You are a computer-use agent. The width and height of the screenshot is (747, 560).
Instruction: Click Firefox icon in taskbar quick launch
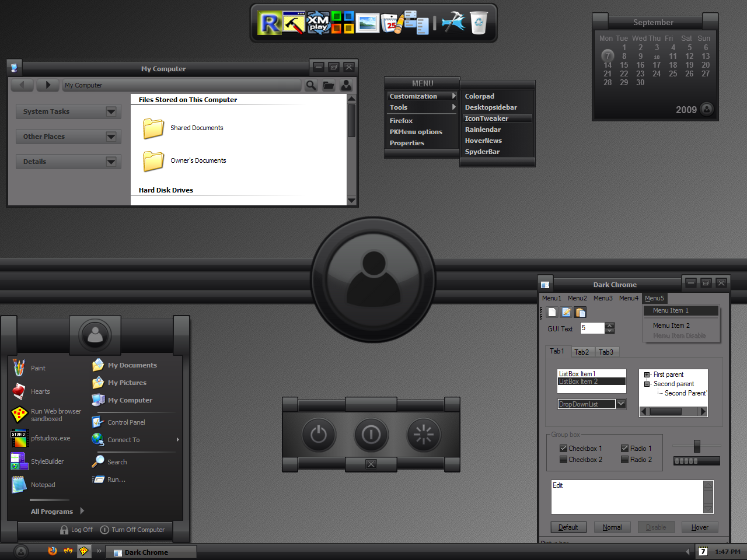53,551
